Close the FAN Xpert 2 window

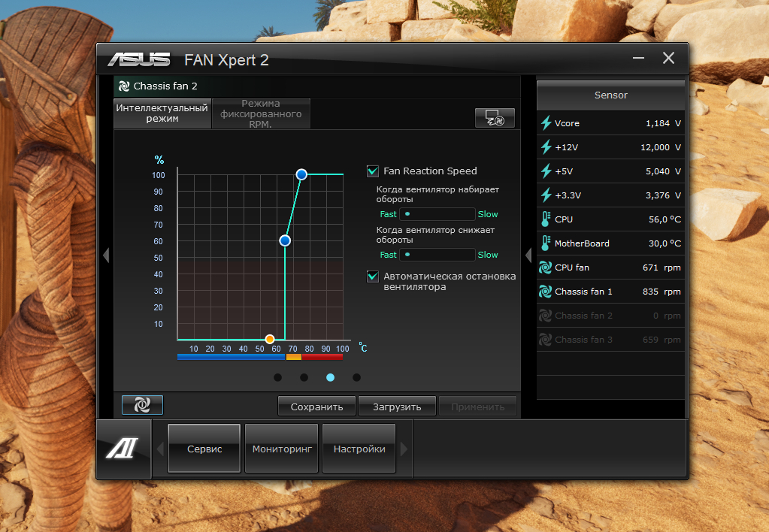(x=668, y=58)
